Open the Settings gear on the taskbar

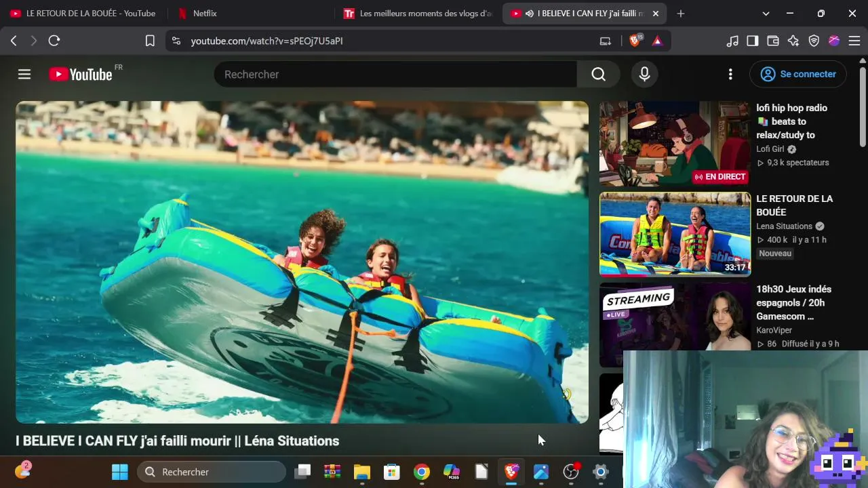click(x=601, y=472)
